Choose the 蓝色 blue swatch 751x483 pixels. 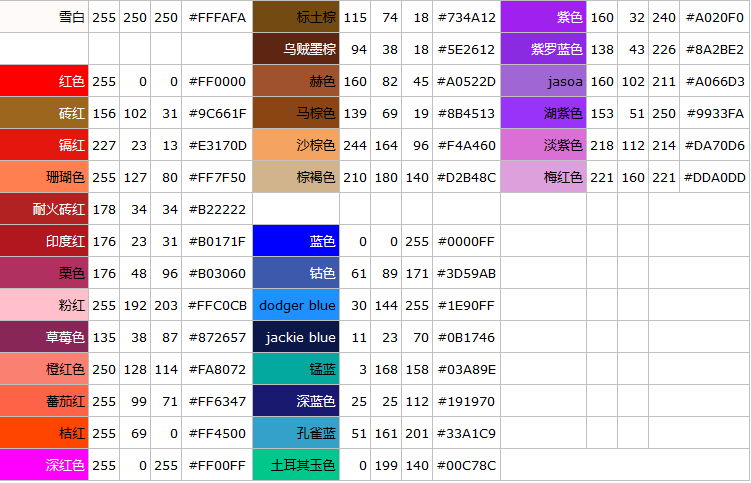296,241
